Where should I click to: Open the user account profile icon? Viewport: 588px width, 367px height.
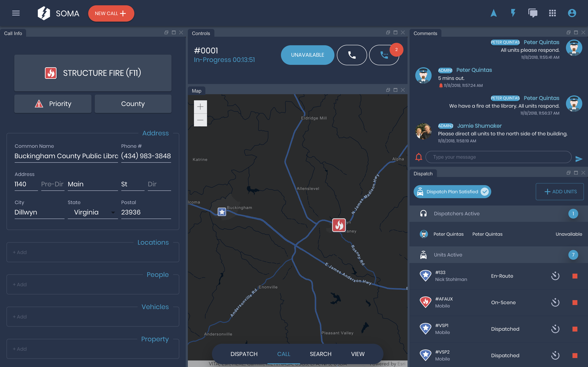coord(572,13)
